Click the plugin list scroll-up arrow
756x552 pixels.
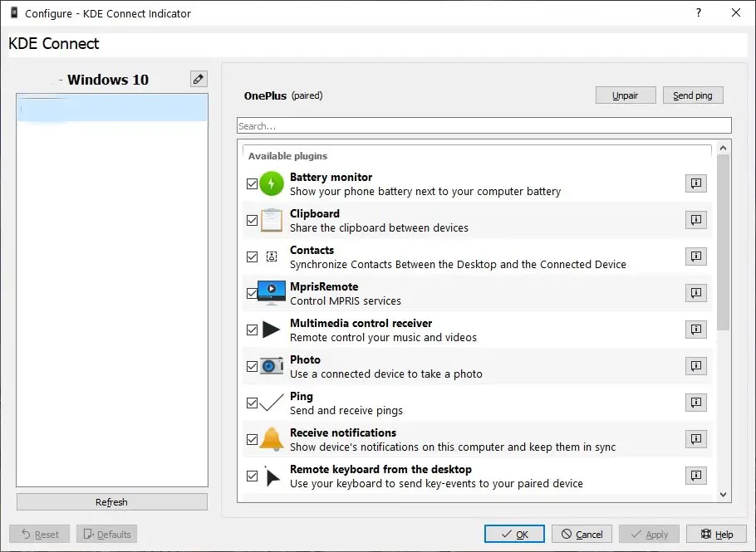point(723,148)
